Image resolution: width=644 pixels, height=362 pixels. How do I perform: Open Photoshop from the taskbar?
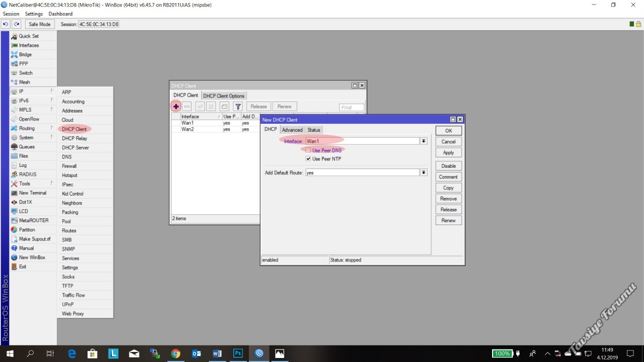[x=238, y=353]
